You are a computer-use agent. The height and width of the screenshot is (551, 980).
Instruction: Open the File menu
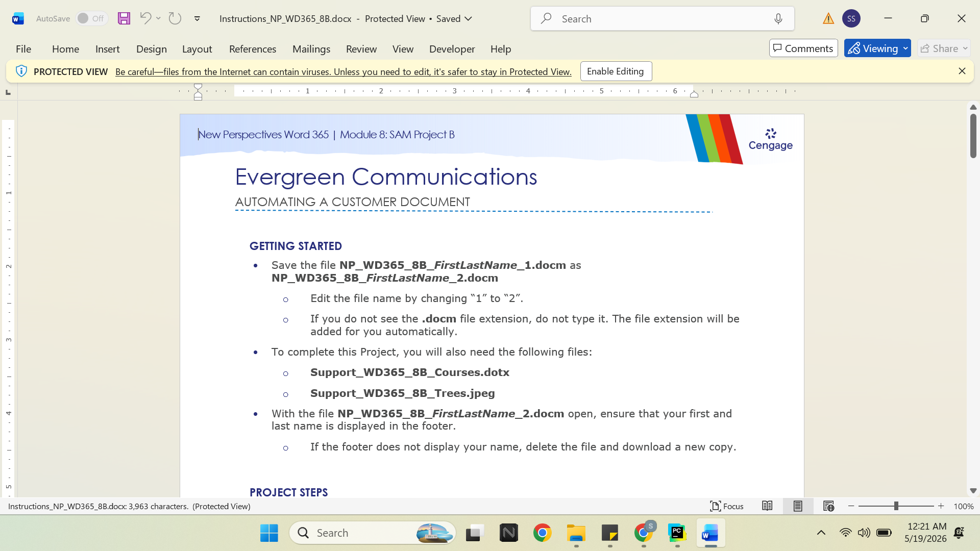click(23, 49)
